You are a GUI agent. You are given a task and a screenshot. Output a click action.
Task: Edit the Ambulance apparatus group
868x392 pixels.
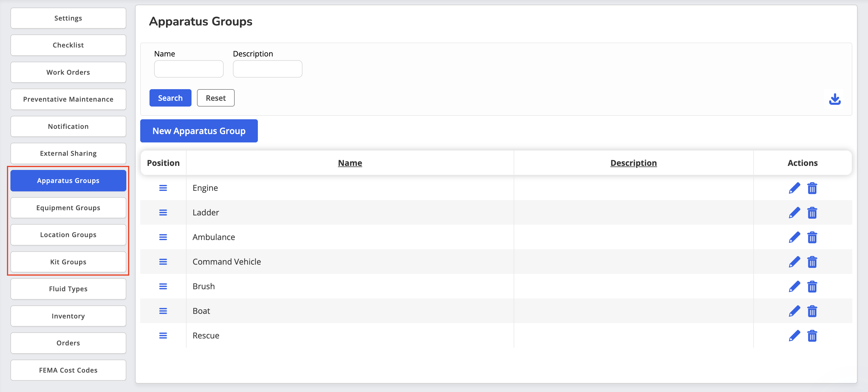[x=794, y=237]
